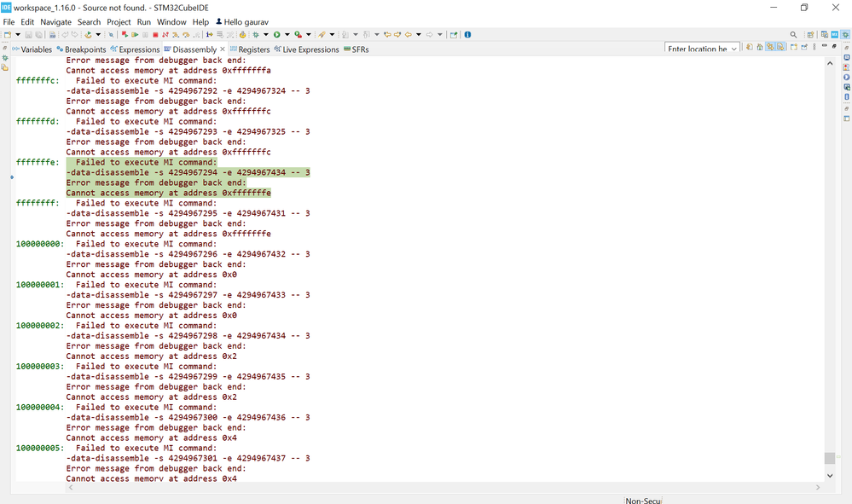The image size is (852, 504).
Task: Click the Build hammer icon
Action: click(x=88, y=35)
